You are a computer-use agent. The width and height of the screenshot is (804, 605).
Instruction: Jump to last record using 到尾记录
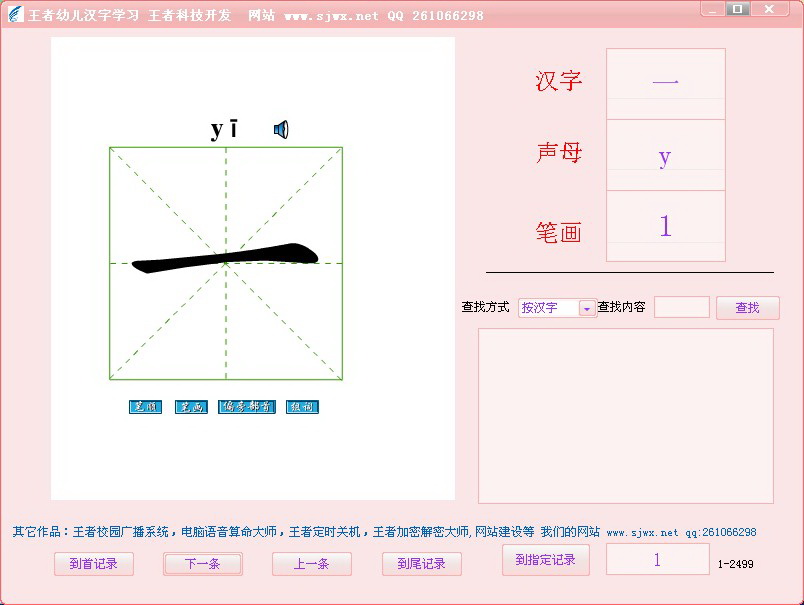421,563
